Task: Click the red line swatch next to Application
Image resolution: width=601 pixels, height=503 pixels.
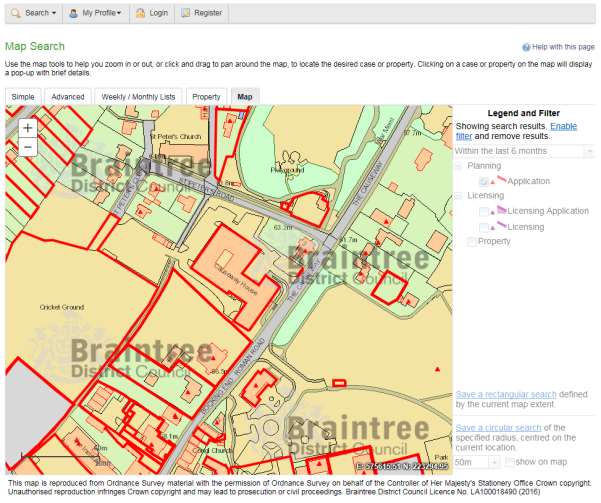Action: coord(502,179)
